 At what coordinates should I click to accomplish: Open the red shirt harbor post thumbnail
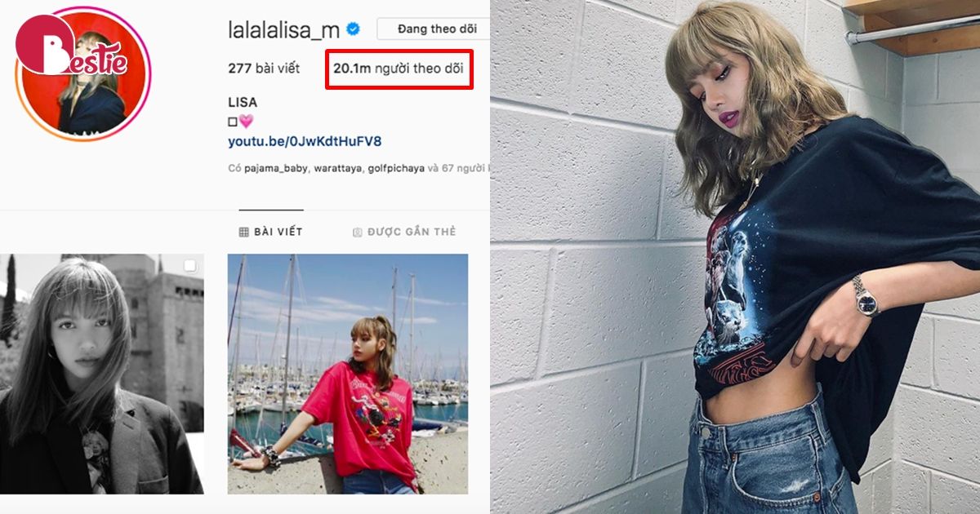(348, 374)
